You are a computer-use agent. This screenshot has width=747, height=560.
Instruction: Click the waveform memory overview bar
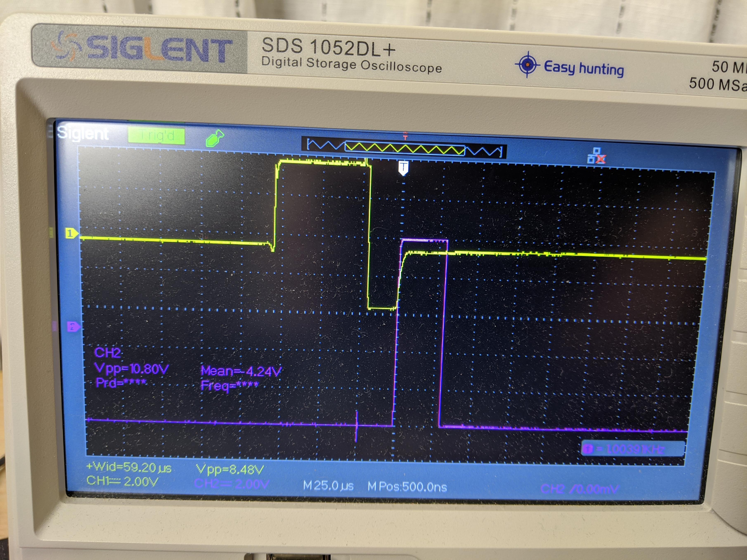click(404, 149)
